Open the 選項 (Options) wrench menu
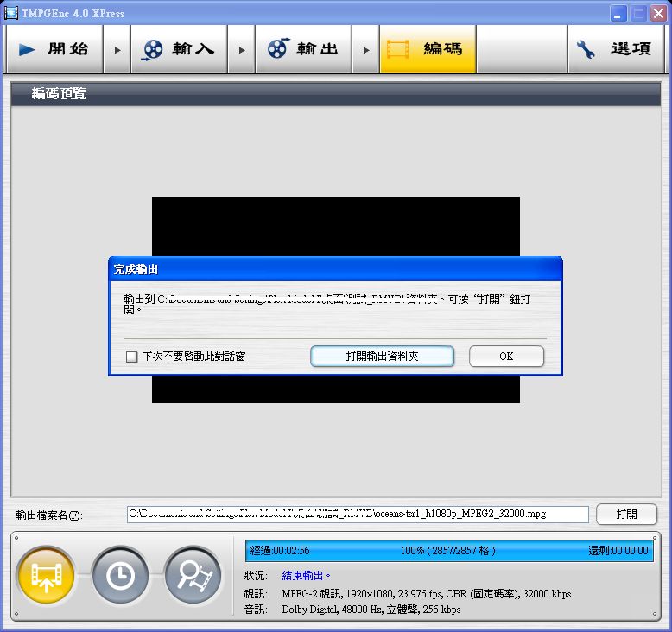Image resolution: width=672 pixels, height=632 pixels. (616, 49)
